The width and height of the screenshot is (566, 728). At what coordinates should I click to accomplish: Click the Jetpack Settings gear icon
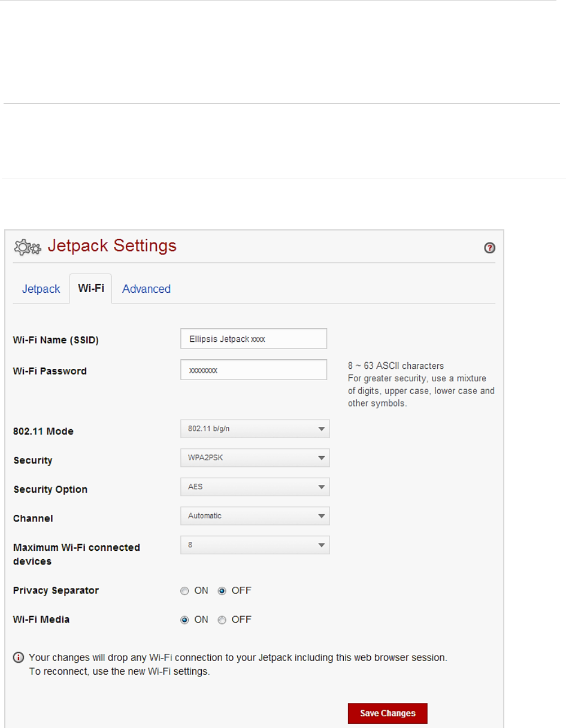[28, 247]
